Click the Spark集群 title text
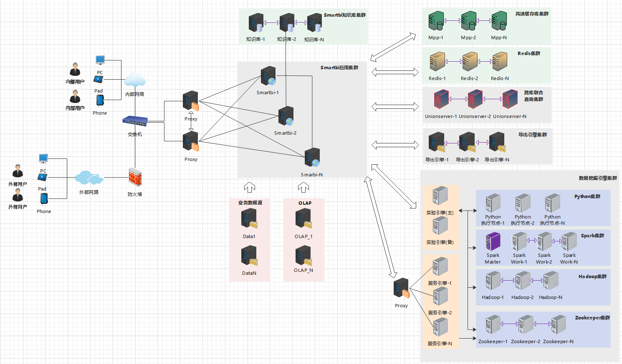Image resolution: width=622 pixels, height=364 pixels. tap(593, 236)
